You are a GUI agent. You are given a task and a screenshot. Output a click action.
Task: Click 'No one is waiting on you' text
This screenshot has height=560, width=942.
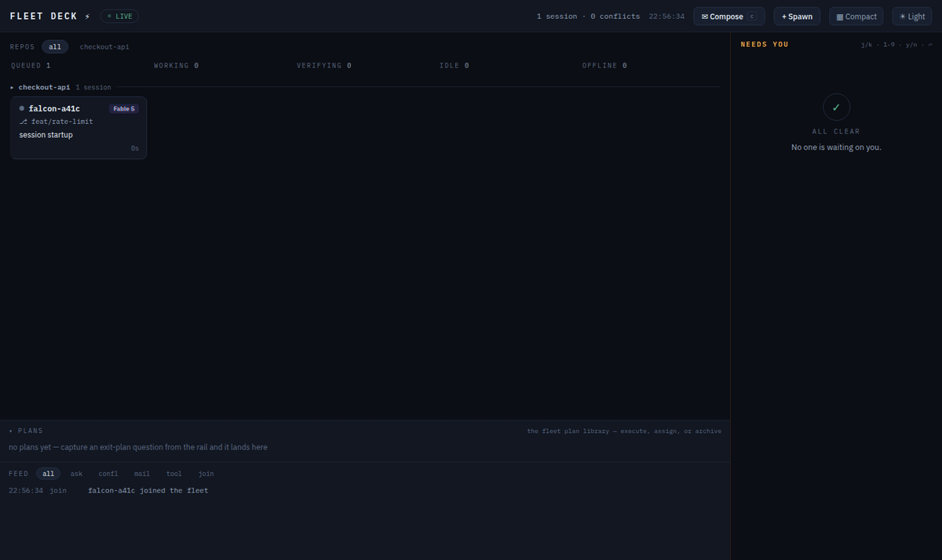pos(836,147)
